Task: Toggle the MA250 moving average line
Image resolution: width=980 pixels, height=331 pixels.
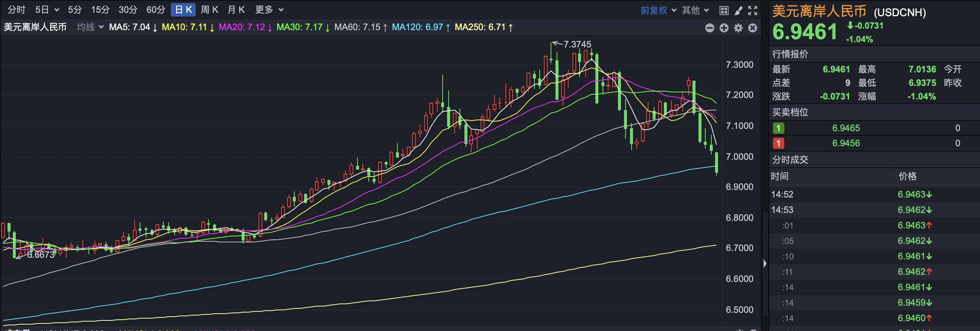Action: [x=484, y=28]
